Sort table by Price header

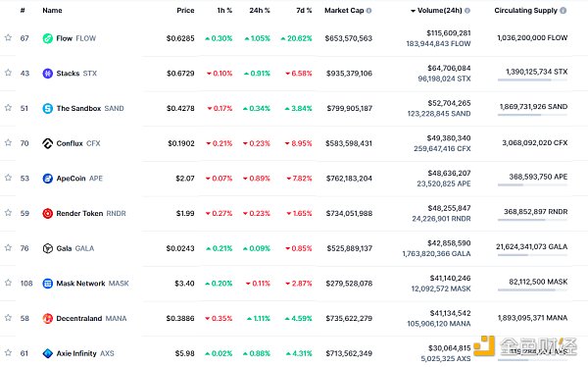coord(185,11)
